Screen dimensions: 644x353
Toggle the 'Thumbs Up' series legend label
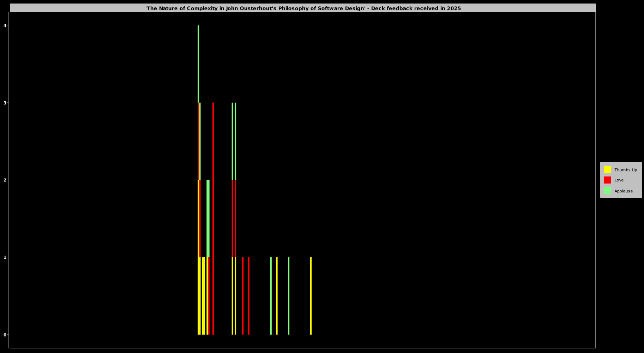pos(625,170)
